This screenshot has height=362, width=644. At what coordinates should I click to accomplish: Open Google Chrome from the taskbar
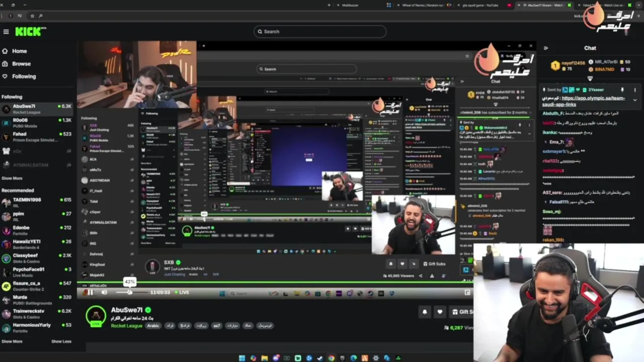point(331,358)
